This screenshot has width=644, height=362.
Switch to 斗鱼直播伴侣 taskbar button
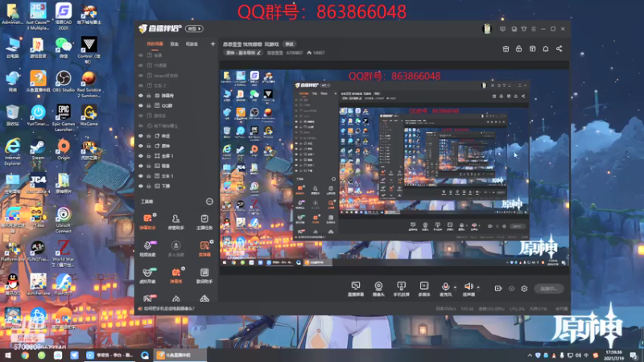tap(179, 355)
